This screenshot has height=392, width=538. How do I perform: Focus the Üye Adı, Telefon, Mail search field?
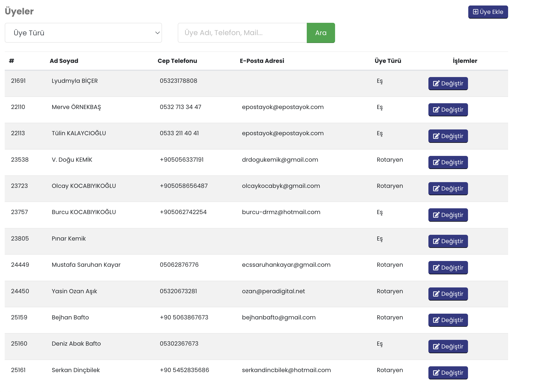coord(242,33)
